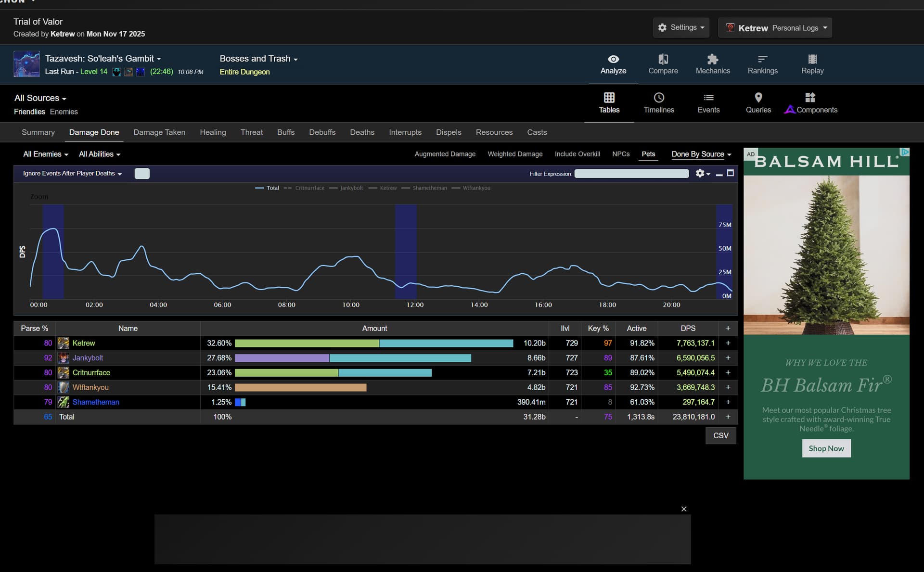Viewport: 924px width, 572px height.
Task: Open the Rankings icon
Action: [x=762, y=60]
